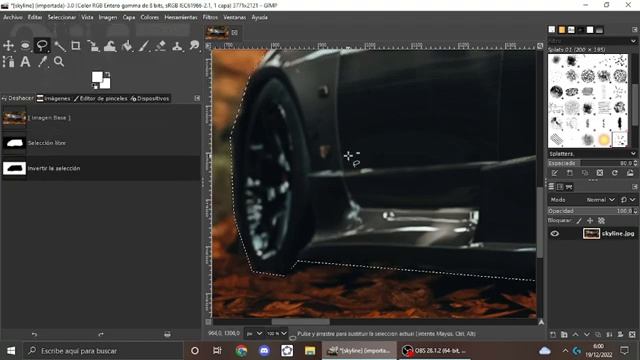This screenshot has width=640, height=360.
Task: Create a new brush
Action: 569,173
